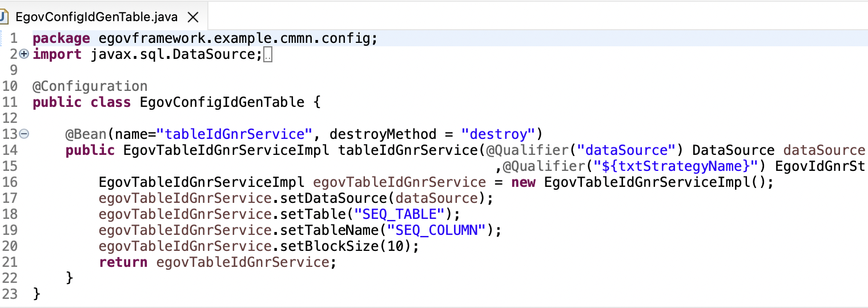The height and width of the screenshot is (308, 868).
Task: Click the folded imports placeholder box
Action: 269,55
